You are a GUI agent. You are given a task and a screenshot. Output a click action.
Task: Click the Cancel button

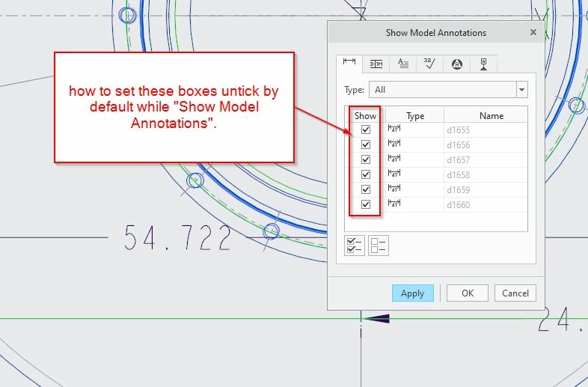pyautogui.click(x=515, y=293)
